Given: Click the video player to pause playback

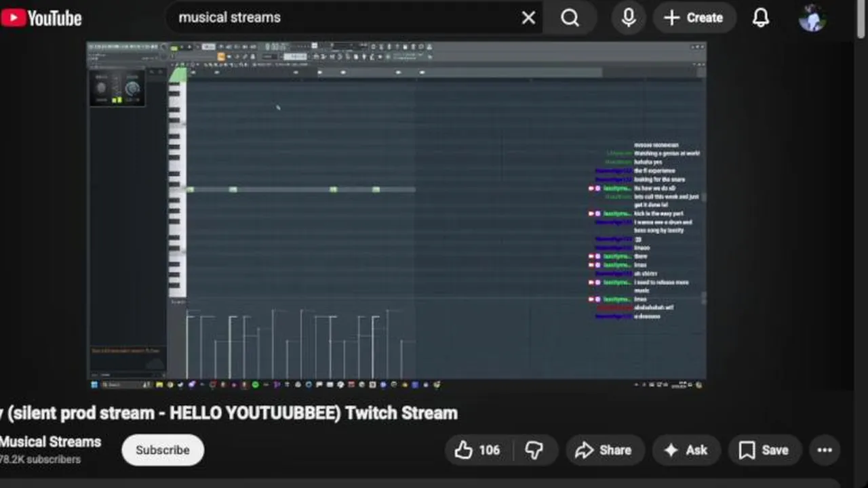Looking at the screenshot, I should click(x=397, y=216).
